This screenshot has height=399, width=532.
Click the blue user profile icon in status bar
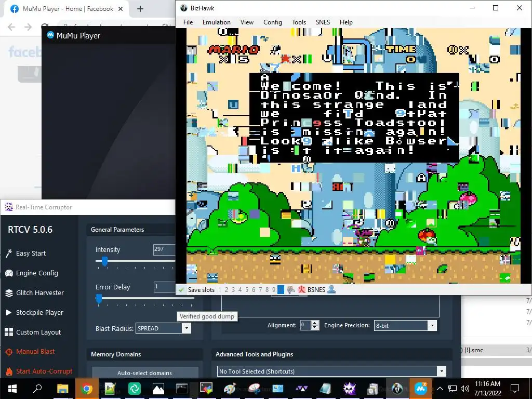pyautogui.click(x=331, y=289)
